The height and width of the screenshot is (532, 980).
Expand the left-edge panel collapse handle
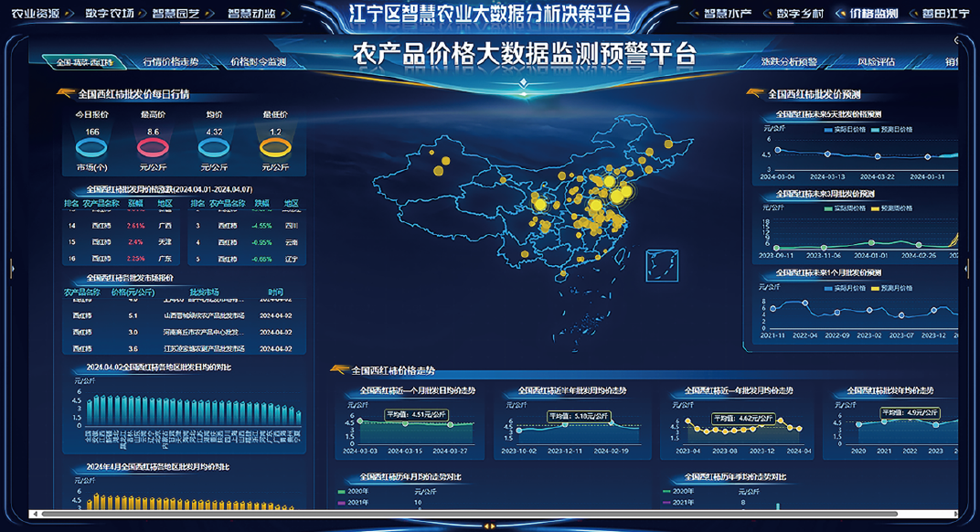[11, 266]
